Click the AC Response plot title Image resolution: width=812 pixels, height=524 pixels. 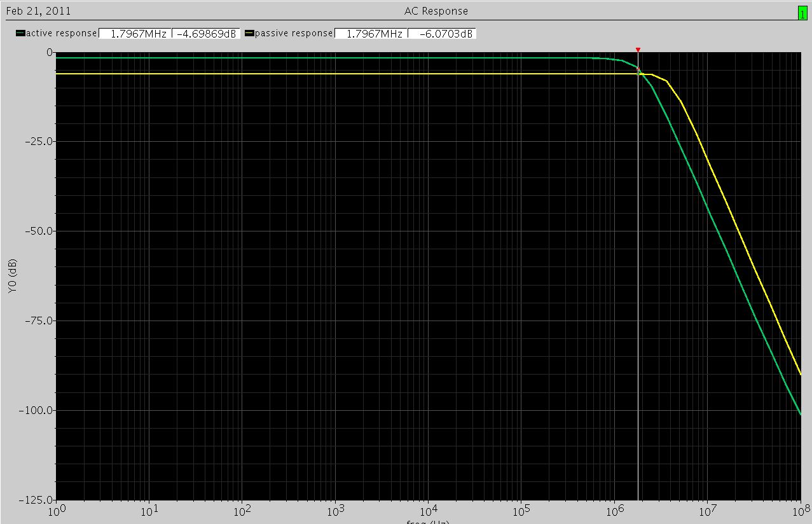(x=436, y=11)
